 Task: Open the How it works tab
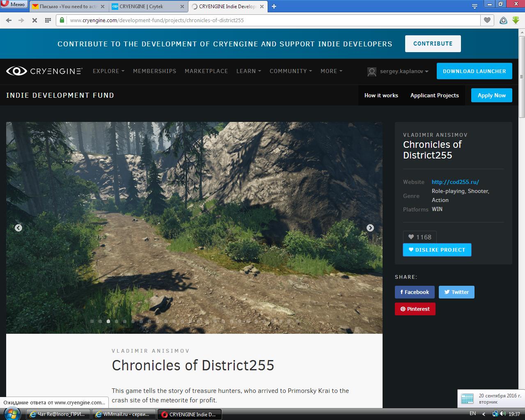pyautogui.click(x=381, y=95)
